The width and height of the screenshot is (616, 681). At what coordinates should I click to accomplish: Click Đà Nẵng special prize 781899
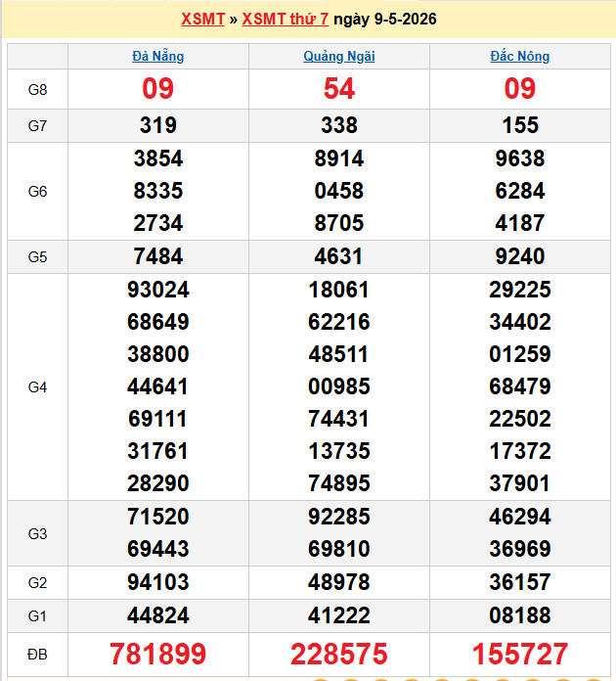pyautogui.click(x=158, y=654)
